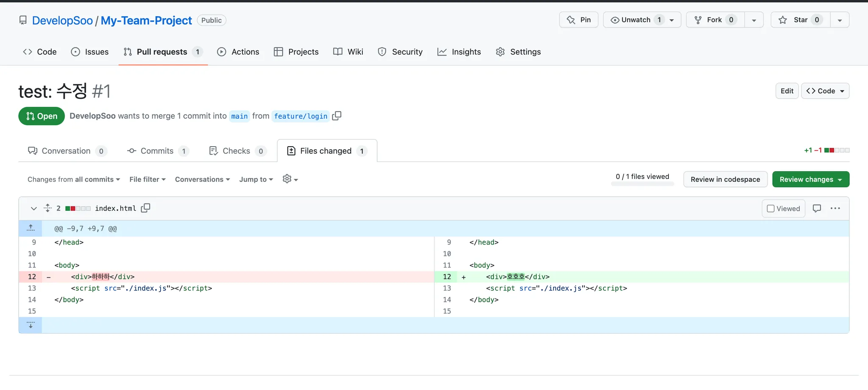Open the DevelopSoo owner profile link
Viewport: 868px width, 390px height.
[62, 20]
